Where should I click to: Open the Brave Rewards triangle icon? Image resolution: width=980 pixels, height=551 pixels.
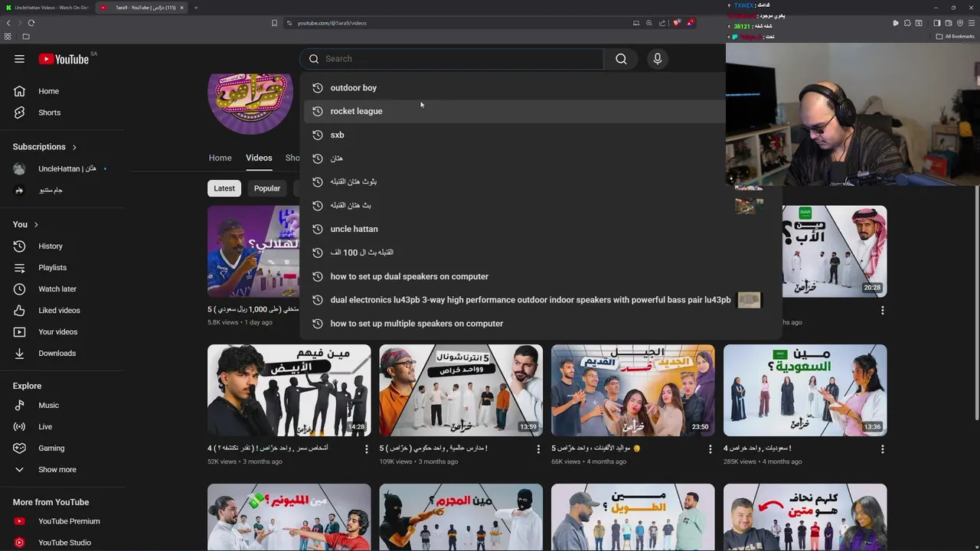click(690, 23)
